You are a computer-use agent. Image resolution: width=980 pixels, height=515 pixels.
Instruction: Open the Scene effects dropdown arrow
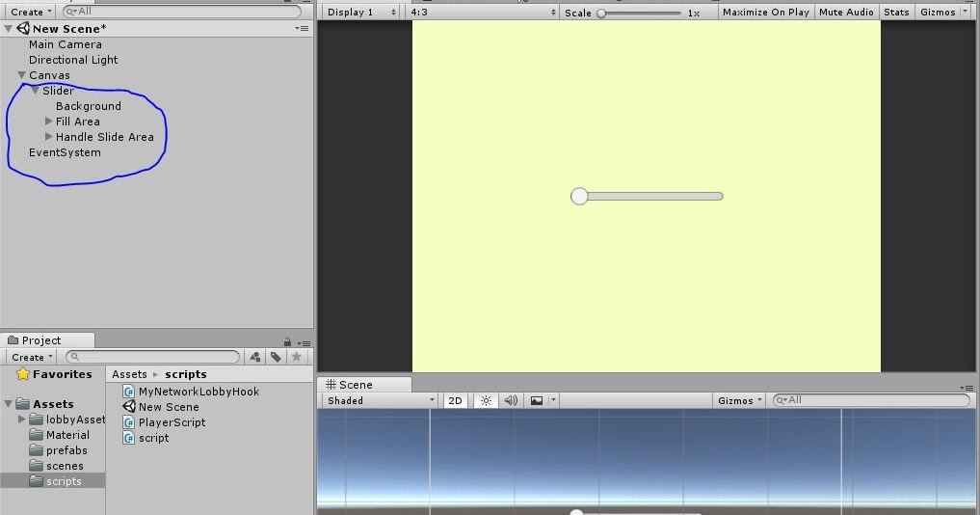(x=553, y=400)
